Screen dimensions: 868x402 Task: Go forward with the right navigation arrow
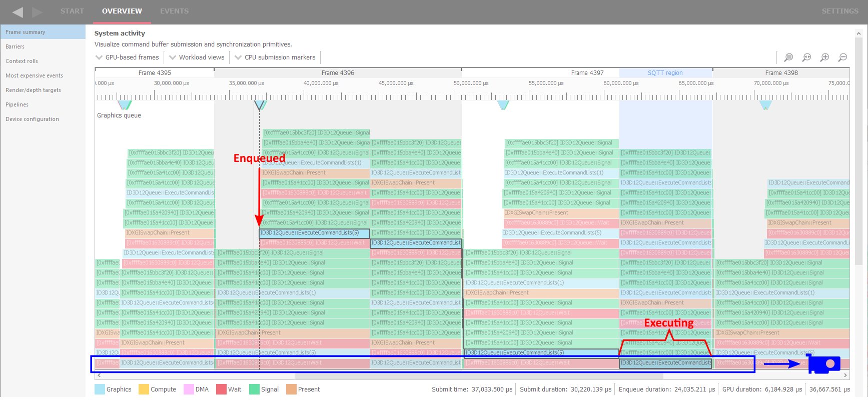pyautogui.click(x=37, y=12)
